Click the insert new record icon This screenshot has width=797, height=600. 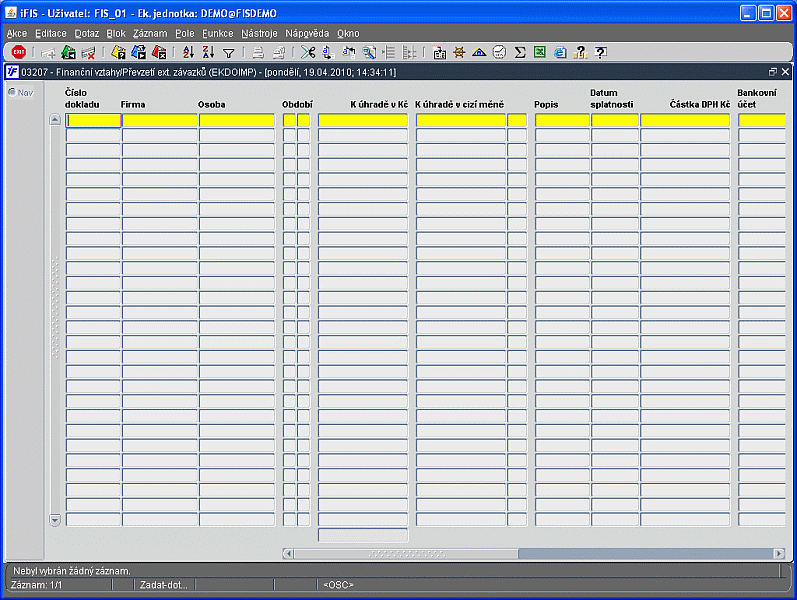(x=48, y=52)
